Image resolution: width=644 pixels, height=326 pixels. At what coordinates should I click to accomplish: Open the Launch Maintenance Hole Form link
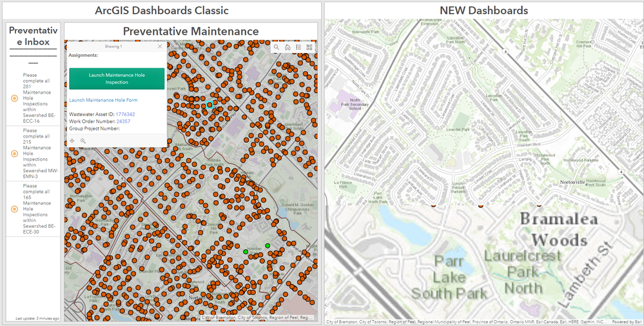103,100
